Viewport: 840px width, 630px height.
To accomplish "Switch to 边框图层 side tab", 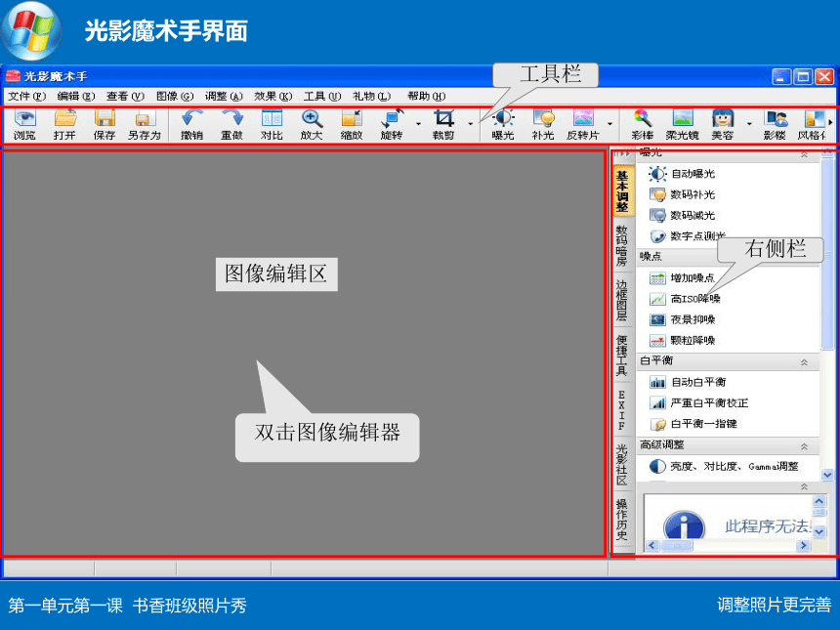I will point(621,300).
